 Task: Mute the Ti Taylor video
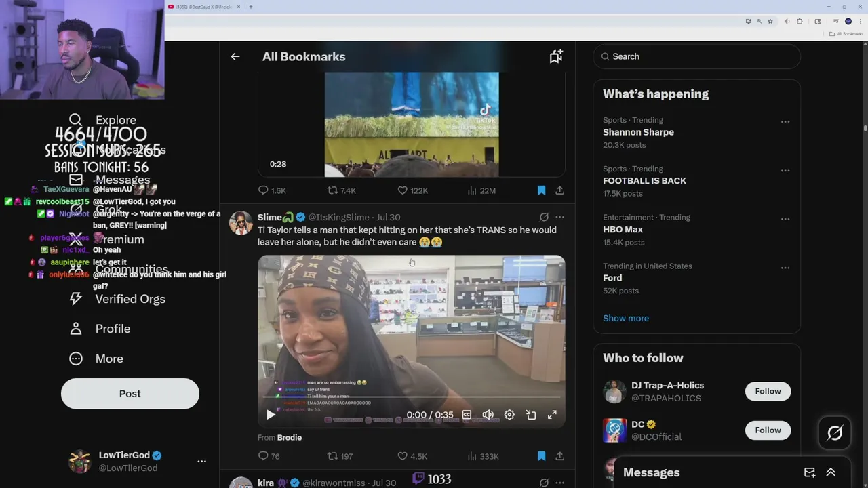[488, 415]
